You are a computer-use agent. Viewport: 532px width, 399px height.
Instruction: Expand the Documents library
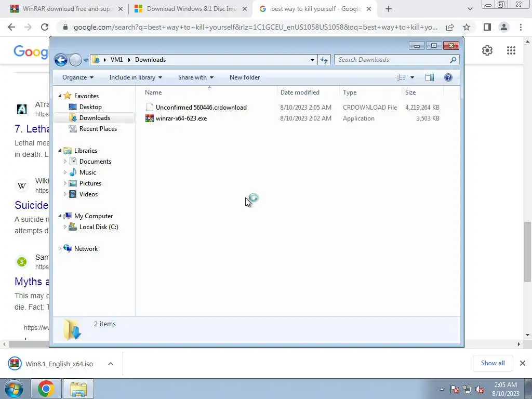65,162
